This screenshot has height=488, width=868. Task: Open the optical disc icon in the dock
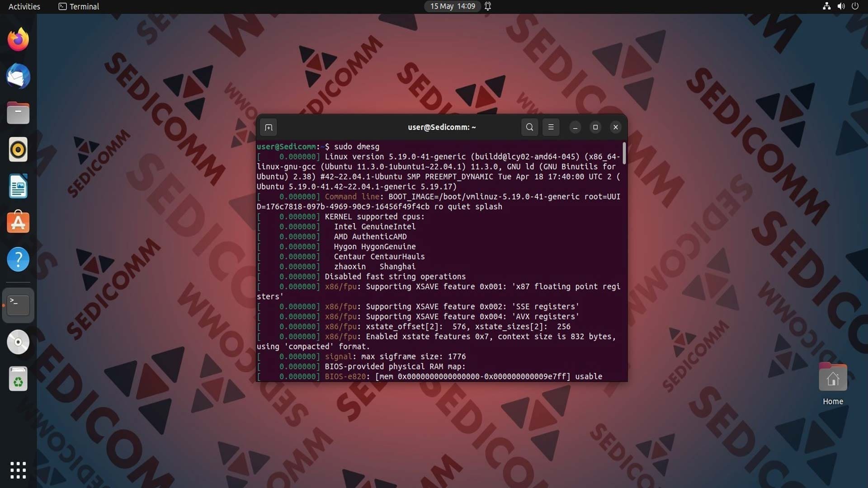pos(18,342)
